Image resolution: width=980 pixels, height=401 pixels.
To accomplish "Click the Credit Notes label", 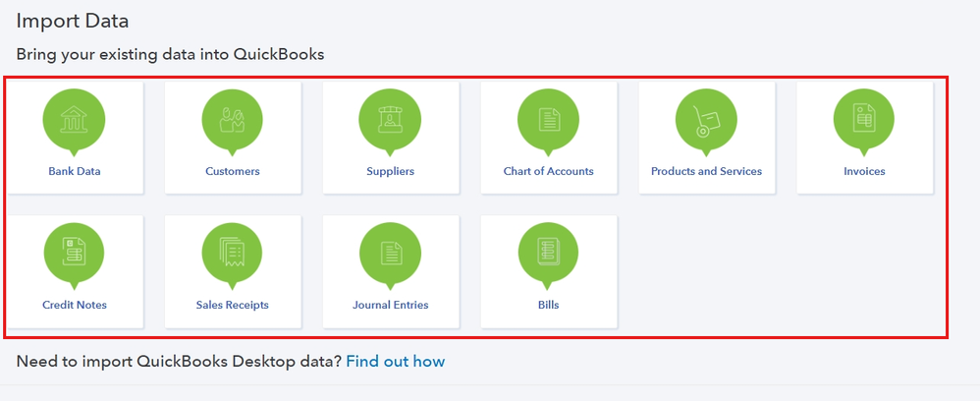I will coord(75,305).
